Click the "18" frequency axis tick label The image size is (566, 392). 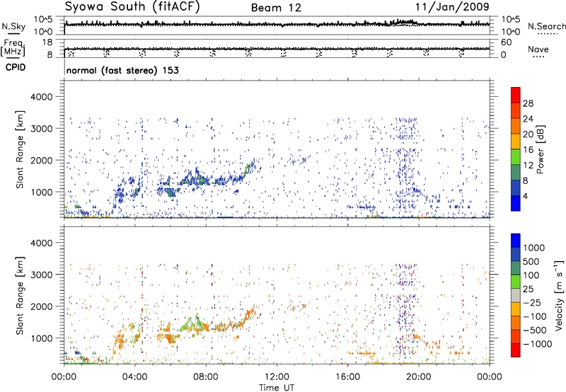(47, 42)
